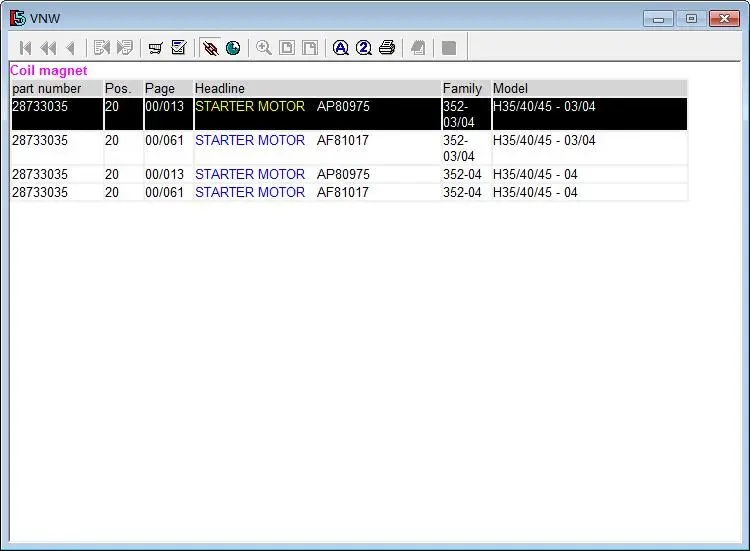750x551 pixels.
Task: Click the Headline column header
Action: tap(317, 88)
